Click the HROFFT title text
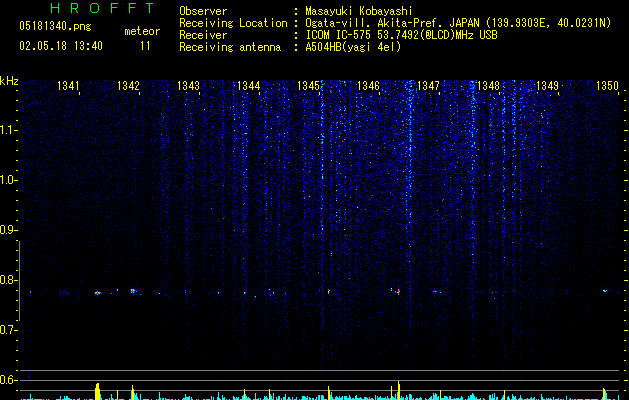This screenshot has height=400, width=629. (x=102, y=8)
